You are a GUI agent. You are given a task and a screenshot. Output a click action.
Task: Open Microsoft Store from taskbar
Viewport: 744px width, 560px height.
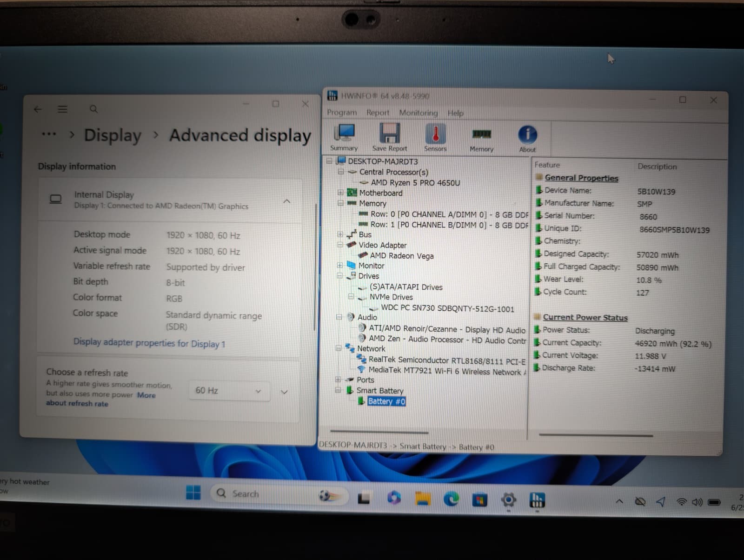[479, 500]
